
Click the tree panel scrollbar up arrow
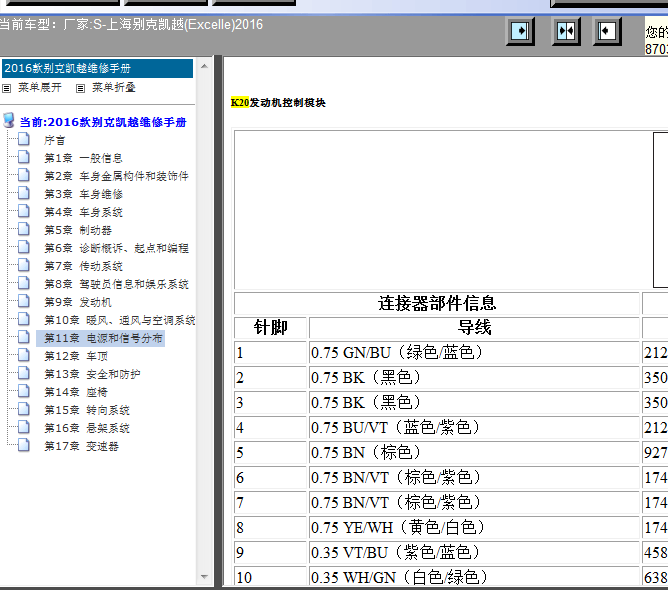click(x=204, y=66)
